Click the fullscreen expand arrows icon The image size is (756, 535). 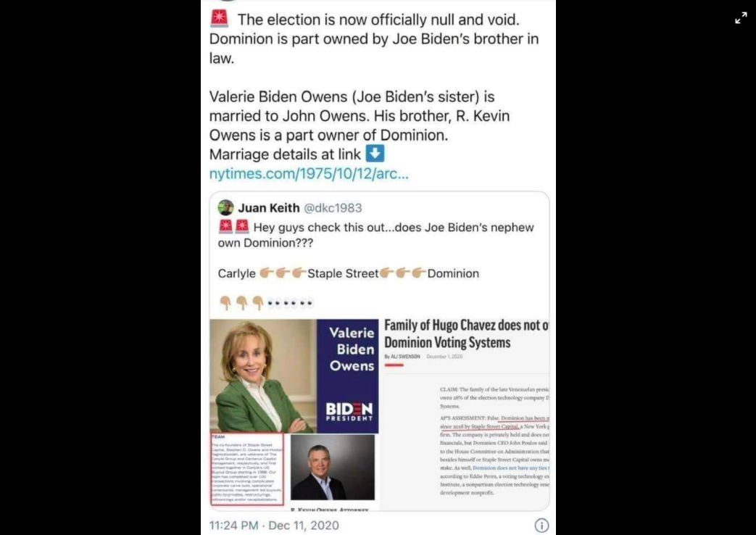(x=741, y=18)
